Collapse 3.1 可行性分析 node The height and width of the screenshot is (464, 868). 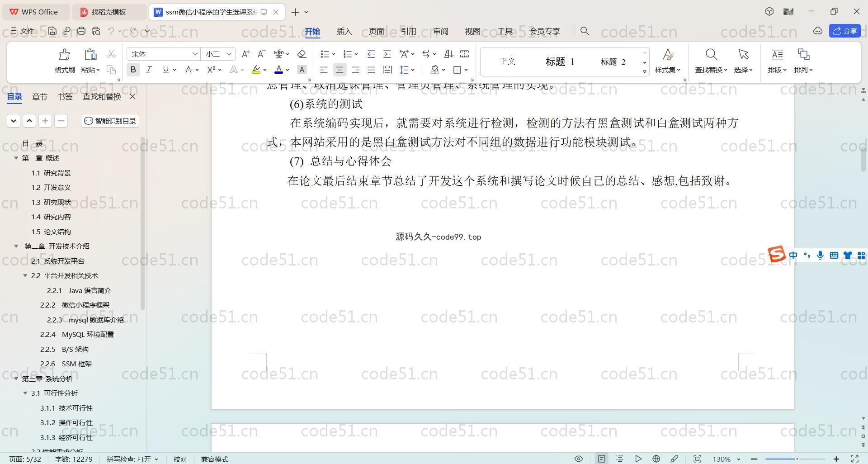[x=25, y=393]
